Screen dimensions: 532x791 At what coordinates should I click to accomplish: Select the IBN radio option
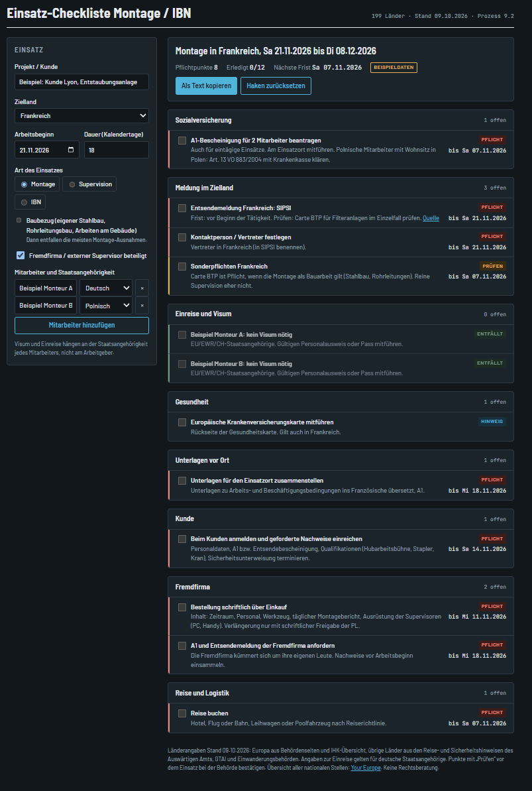pyautogui.click(x=30, y=202)
